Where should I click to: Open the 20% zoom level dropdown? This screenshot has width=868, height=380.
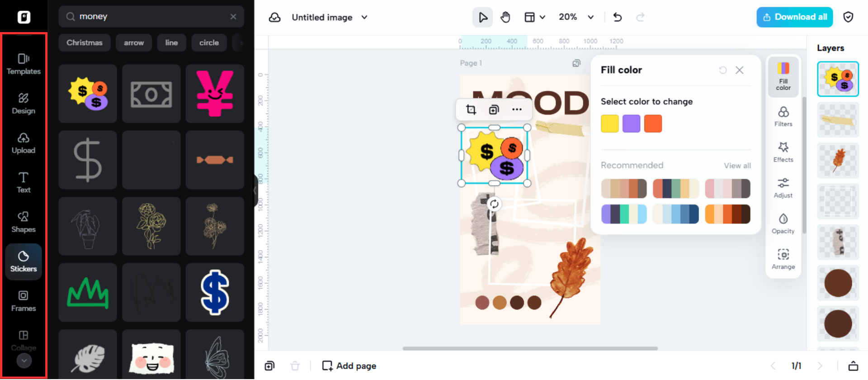[x=576, y=17]
